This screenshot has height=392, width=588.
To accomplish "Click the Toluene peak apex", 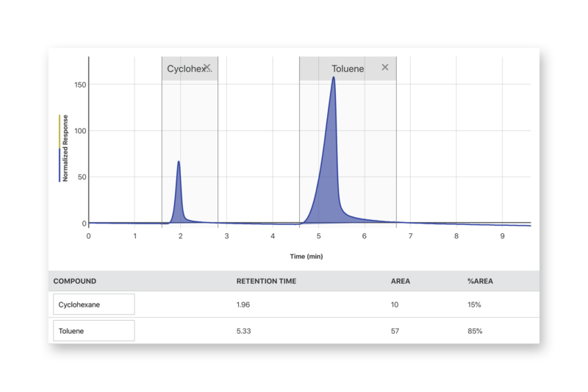I will click(x=334, y=78).
